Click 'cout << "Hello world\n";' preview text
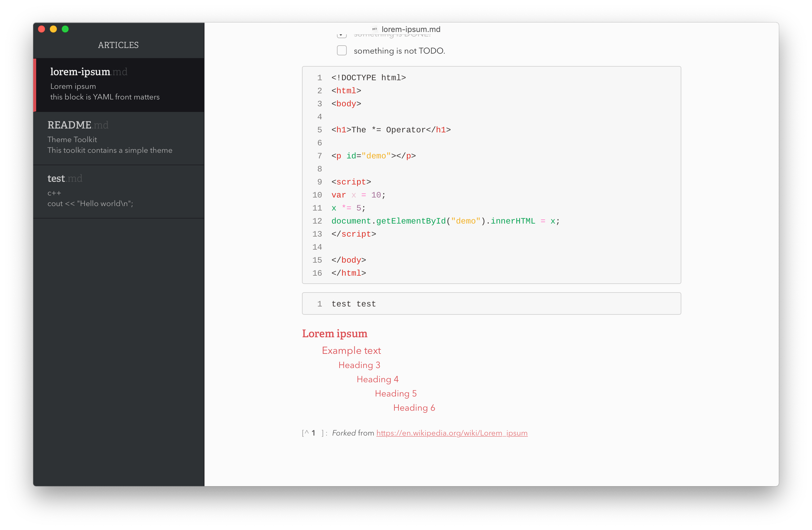The image size is (812, 530). point(90,203)
